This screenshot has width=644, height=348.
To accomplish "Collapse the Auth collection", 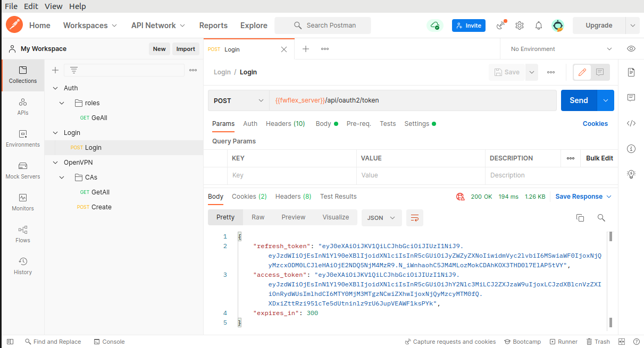I will point(55,88).
